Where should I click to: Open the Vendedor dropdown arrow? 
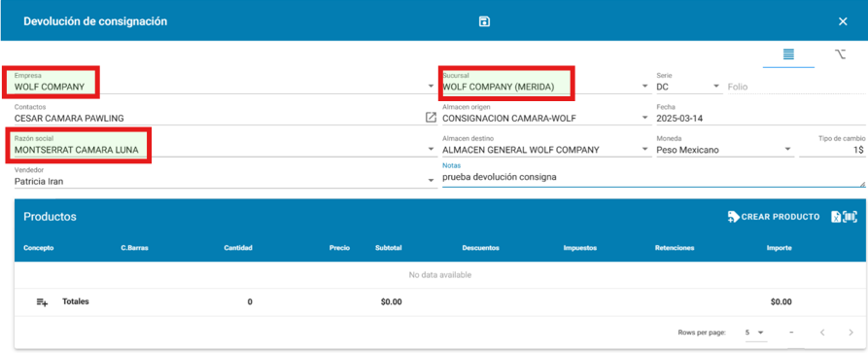click(431, 181)
